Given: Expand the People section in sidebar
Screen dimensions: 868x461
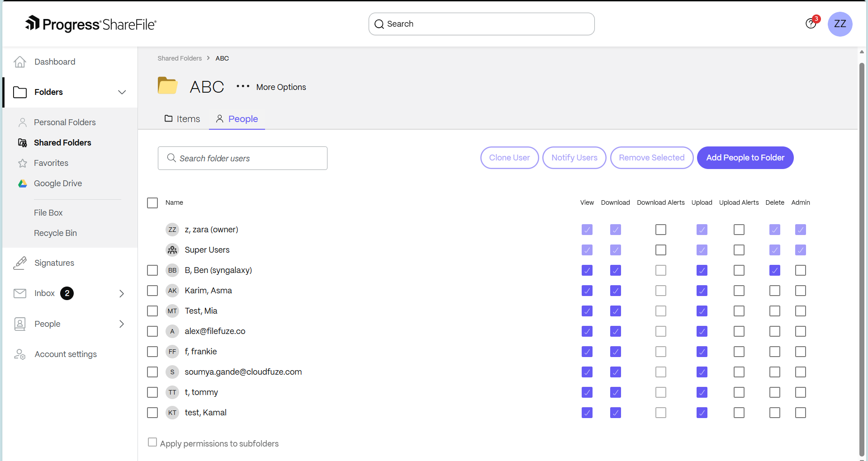Looking at the screenshot, I should click(x=121, y=324).
